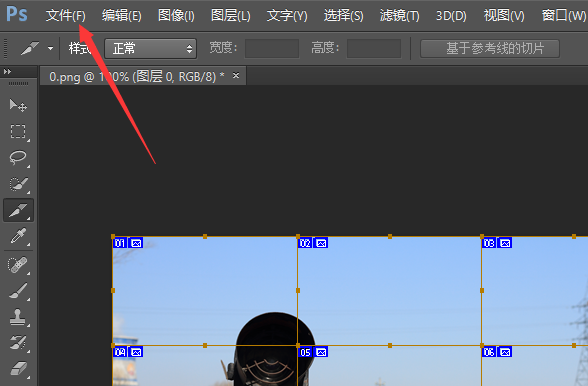Expand the toolbox using double-arrow icon

coord(7,71)
